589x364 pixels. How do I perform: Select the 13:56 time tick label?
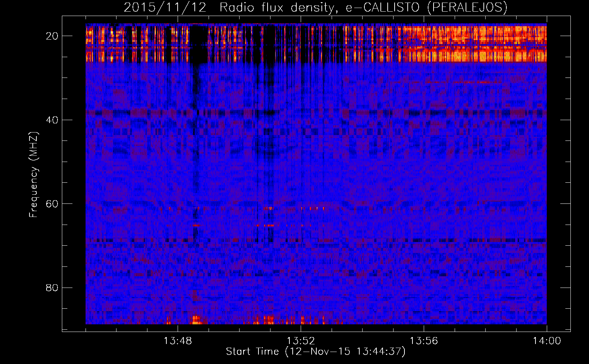(424, 341)
